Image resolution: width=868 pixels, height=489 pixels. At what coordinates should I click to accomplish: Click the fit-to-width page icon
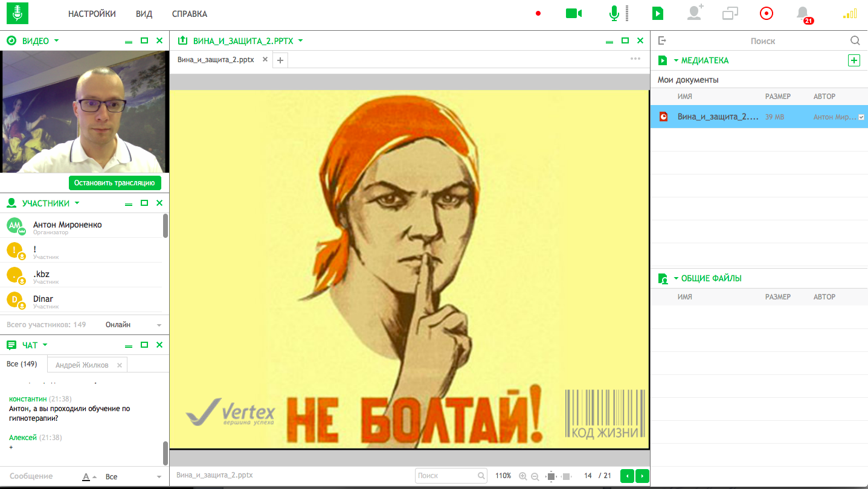point(566,476)
